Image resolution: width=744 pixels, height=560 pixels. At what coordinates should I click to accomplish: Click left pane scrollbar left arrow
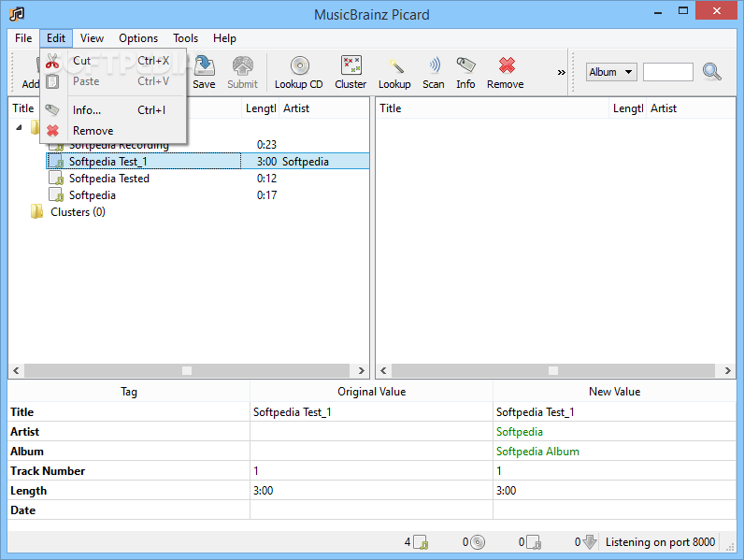(x=16, y=370)
